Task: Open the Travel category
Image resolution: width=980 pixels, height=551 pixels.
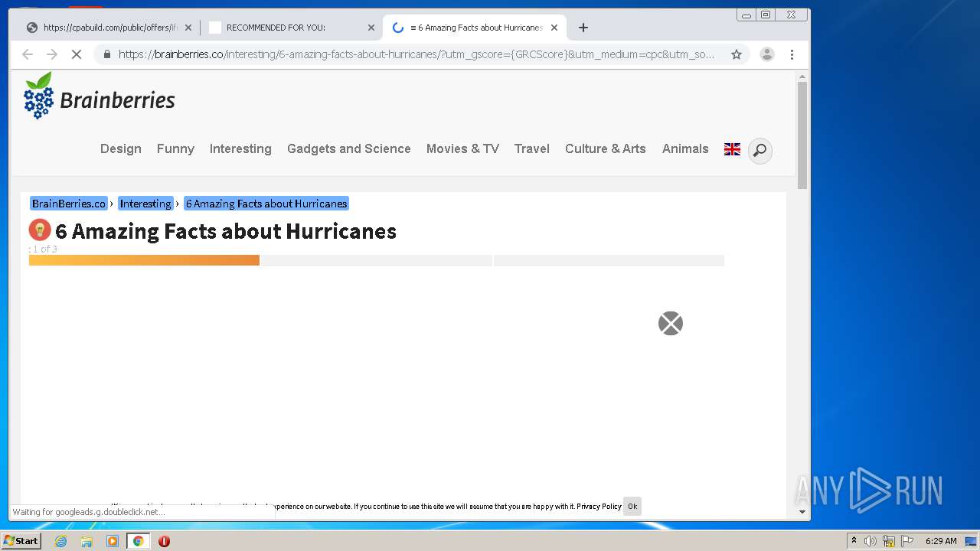Action: [x=532, y=149]
